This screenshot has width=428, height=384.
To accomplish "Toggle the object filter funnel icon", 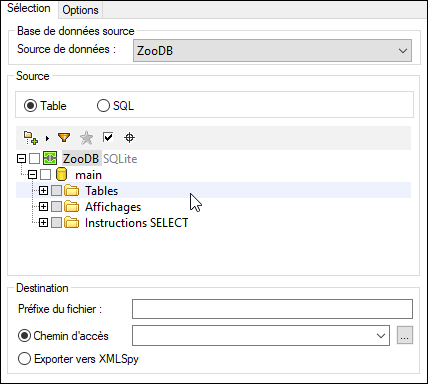I will click(64, 137).
